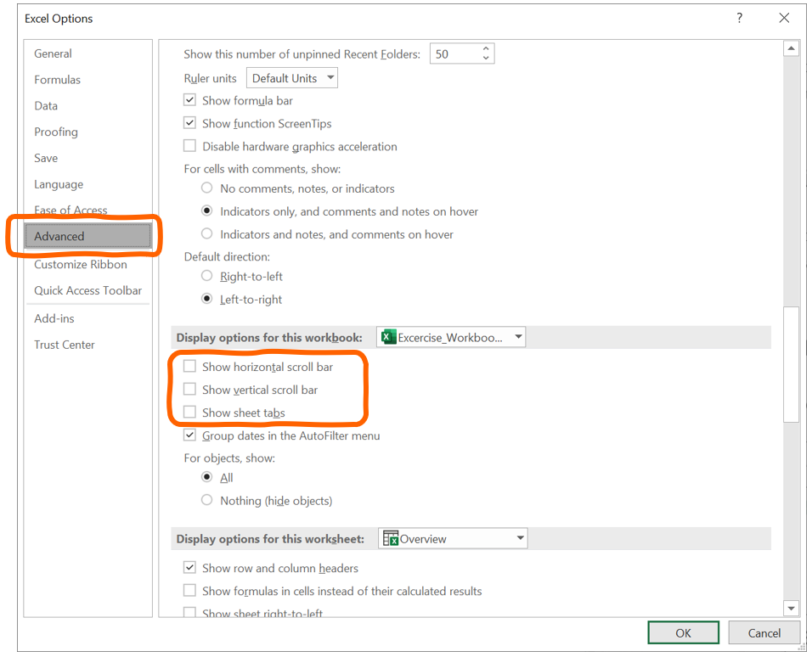
Task: Open the Customize Ribbon settings
Action: coord(80,264)
